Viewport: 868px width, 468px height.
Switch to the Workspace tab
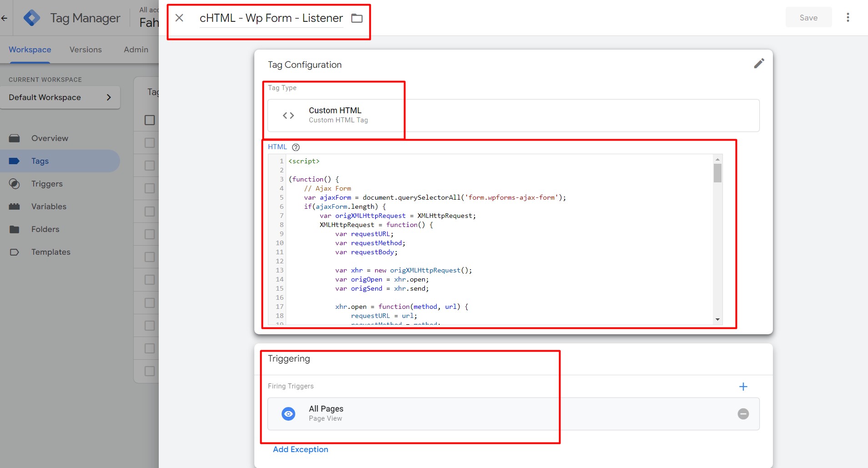30,50
